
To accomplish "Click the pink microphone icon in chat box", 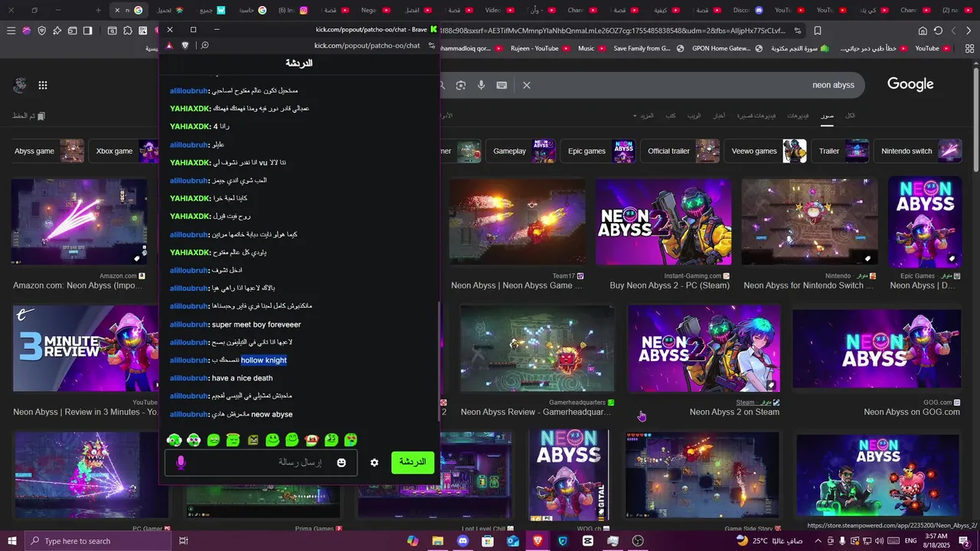I will point(181,462).
